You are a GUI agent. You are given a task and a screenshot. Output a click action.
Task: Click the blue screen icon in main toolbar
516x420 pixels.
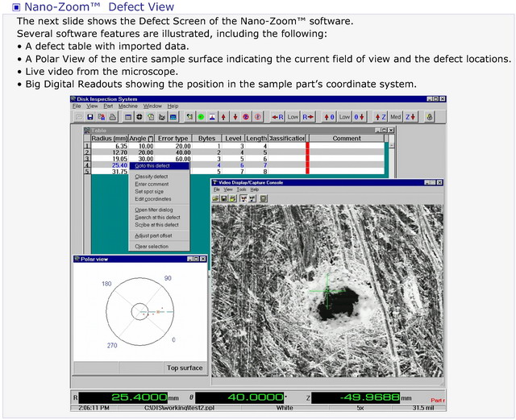pos(173,117)
